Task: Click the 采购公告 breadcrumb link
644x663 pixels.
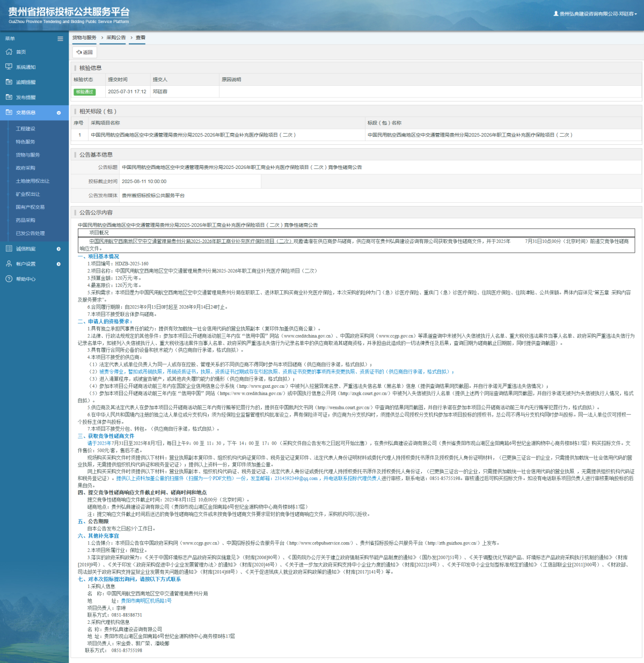Action: click(116, 38)
